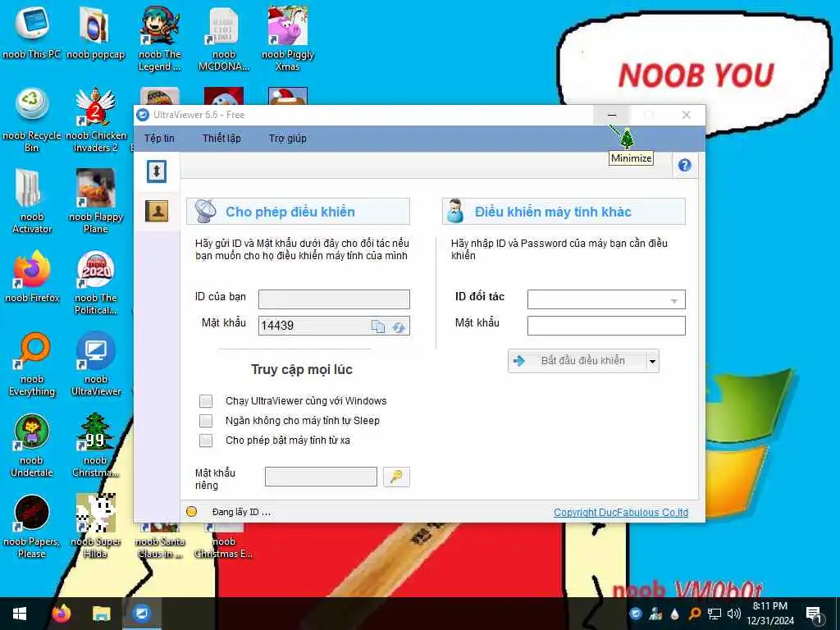
Task: Open noob The Political... desktop shortcut
Action: pyautogui.click(x=95, y=282)
